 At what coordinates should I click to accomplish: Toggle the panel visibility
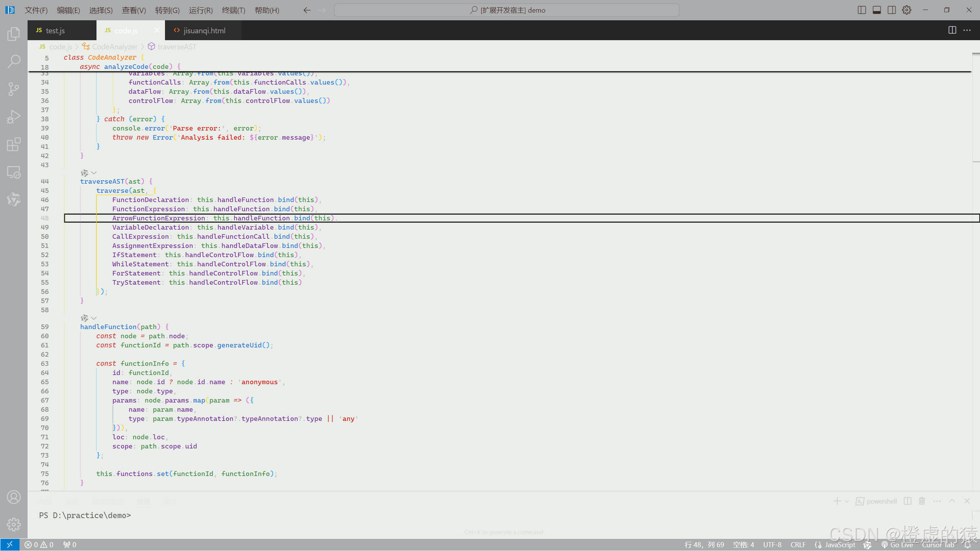876,10
